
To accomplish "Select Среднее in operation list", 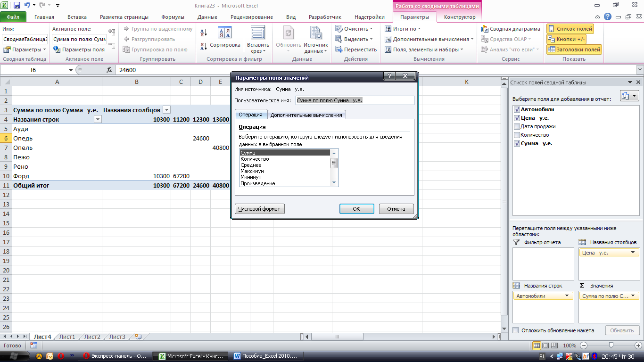I will point(285,165).
